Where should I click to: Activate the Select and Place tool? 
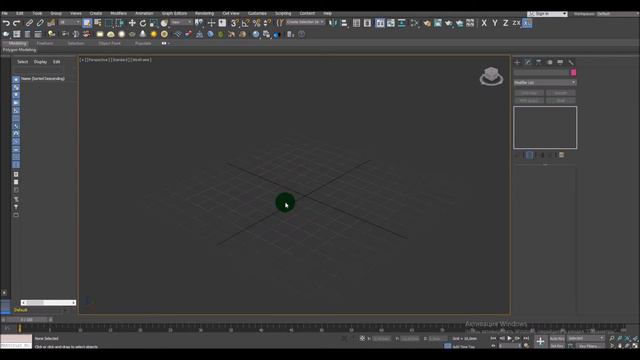tap(164, 23)
